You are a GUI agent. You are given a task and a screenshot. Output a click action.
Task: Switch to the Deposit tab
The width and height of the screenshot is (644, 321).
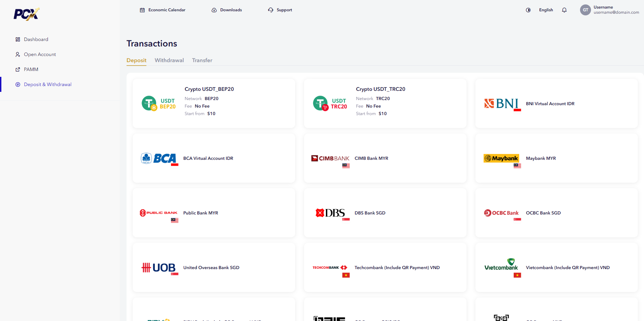pyautogui.click(x=136, y=60)
